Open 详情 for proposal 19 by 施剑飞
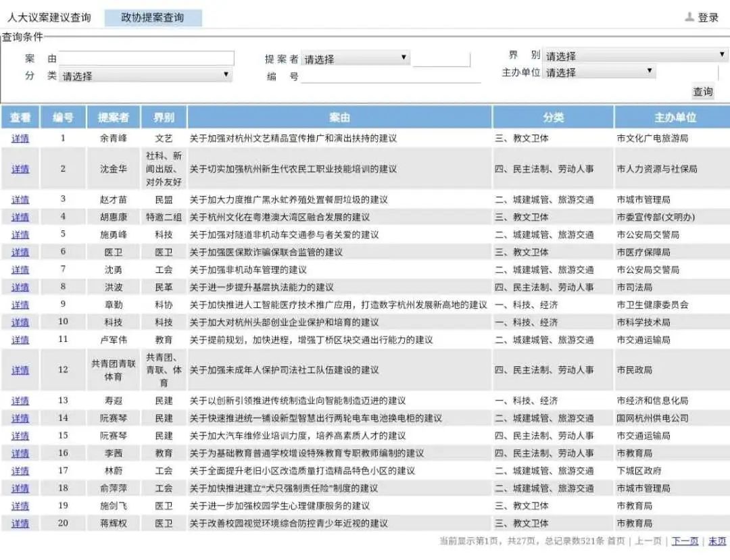 coord(20,505)
